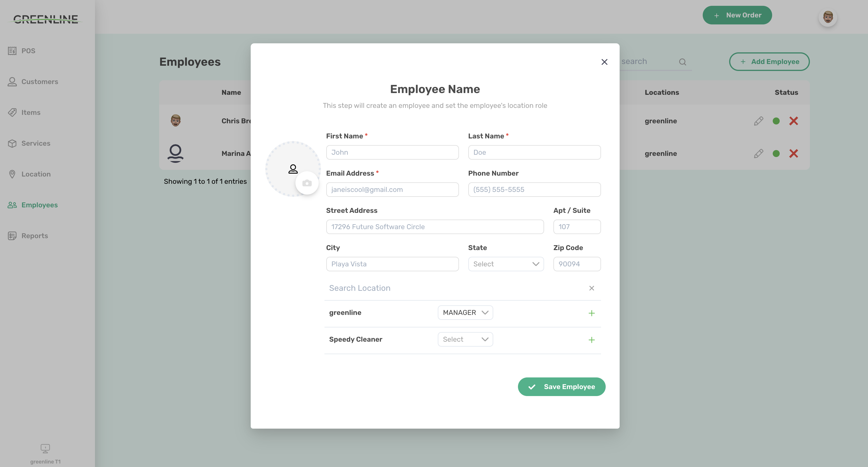The height and width of the screenshot is (467, 868).
Task: Select the Services tag icon
Action: click(x=12, y=143)
